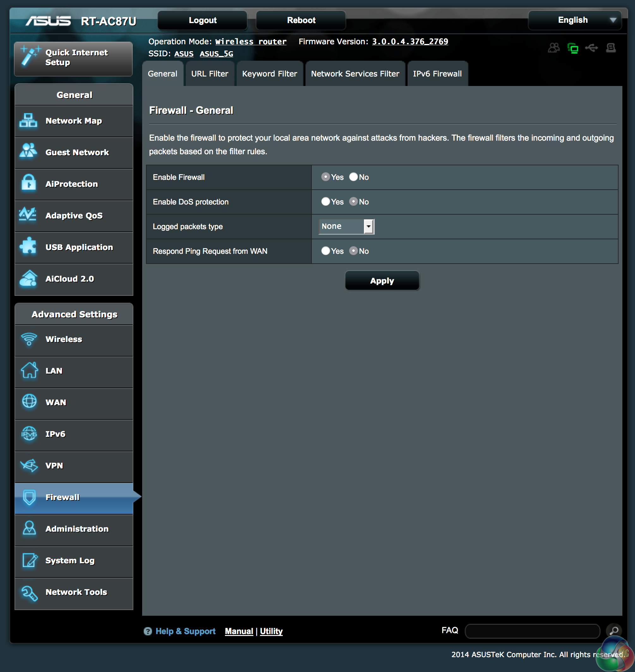This screenshot has height=672, width=635.
Task: Open AiProtection via its lock icon
Action: click(x=28, y=184)
